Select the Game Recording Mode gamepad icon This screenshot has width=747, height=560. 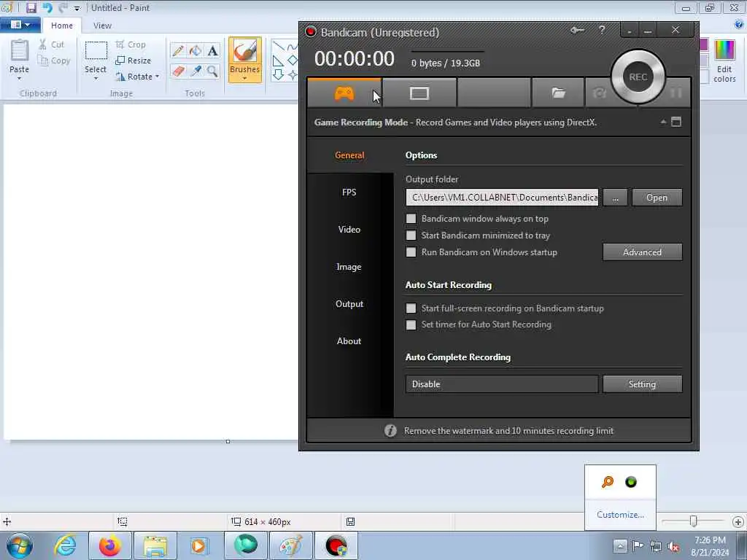(x=344, y=93)
